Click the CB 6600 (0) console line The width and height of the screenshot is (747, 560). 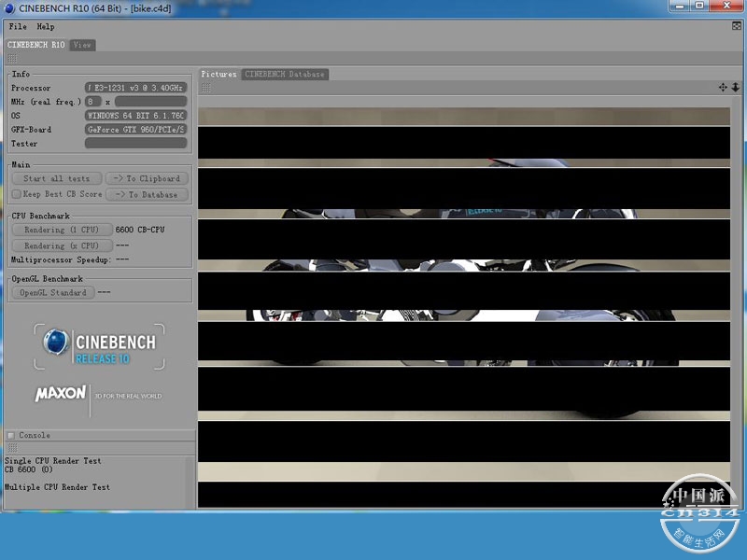tap(29, 469)
